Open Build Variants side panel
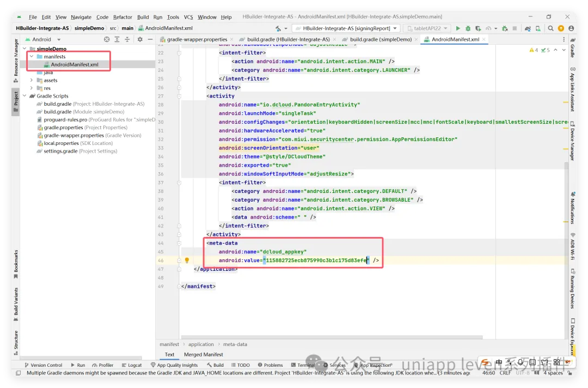 pos(16,304)
